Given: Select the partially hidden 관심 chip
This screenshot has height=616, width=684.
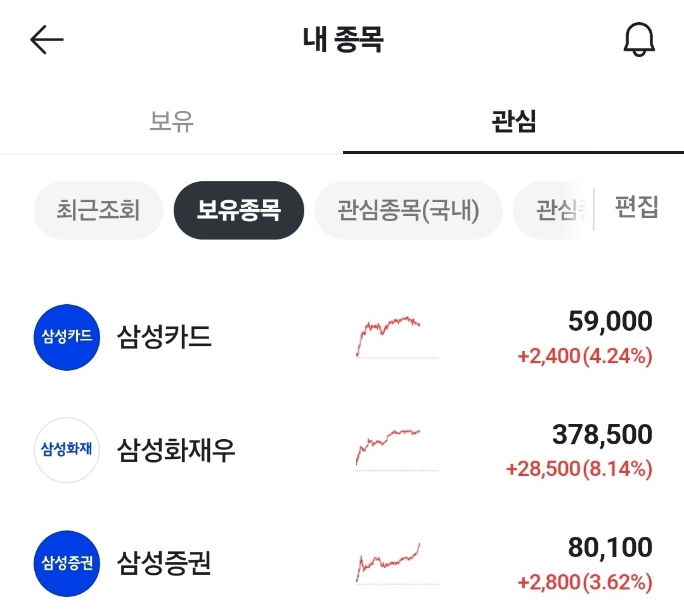Looking at the screenshot, I should coord(553,210).
